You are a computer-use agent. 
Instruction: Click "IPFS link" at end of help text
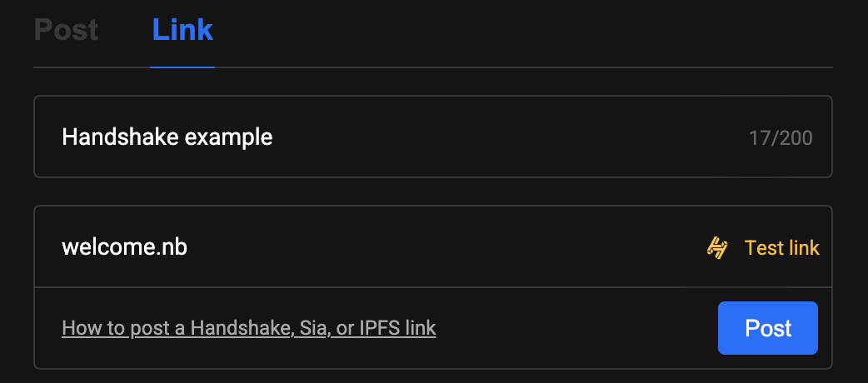(397, 328)
